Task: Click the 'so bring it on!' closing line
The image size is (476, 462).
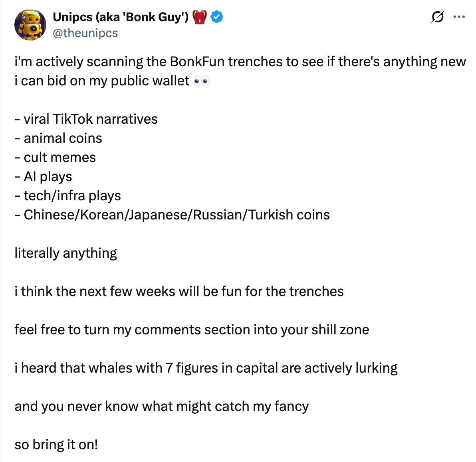Action: click(x=56, y=445)
